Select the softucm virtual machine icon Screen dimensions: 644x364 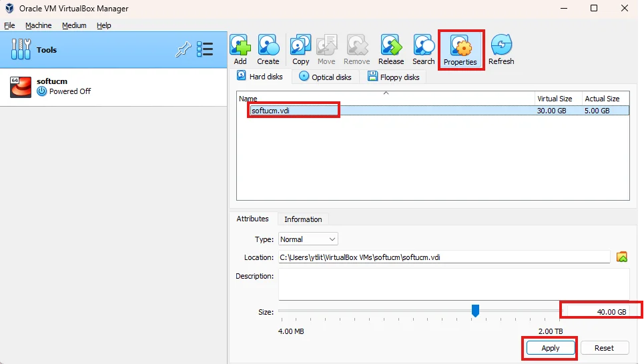click(21, 87)
